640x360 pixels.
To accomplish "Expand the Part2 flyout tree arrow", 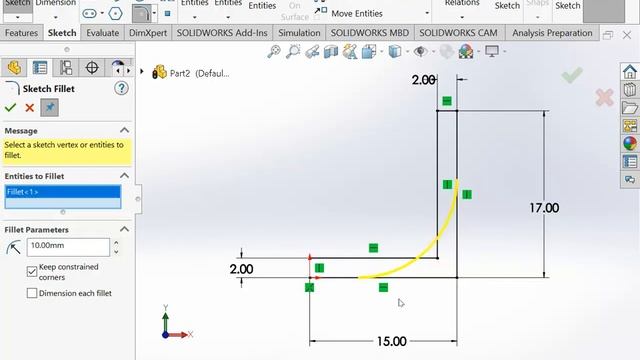I will pyautogui.click(x=142, y=71).
